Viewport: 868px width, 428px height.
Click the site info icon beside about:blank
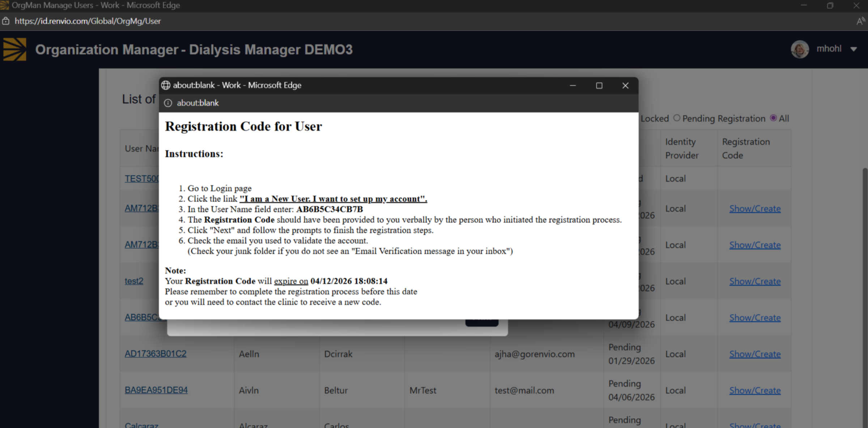click(x=168, y=103)
